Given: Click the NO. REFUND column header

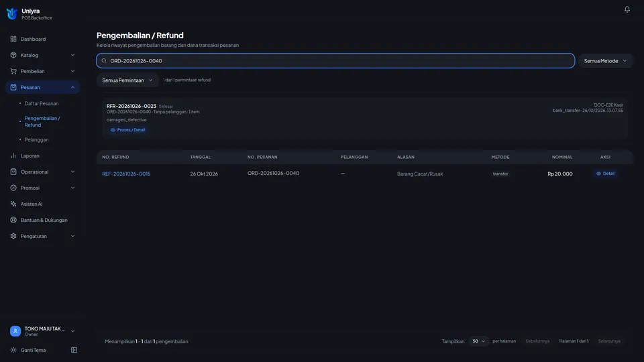Looking at the screenshot, I should click(115, 157).
